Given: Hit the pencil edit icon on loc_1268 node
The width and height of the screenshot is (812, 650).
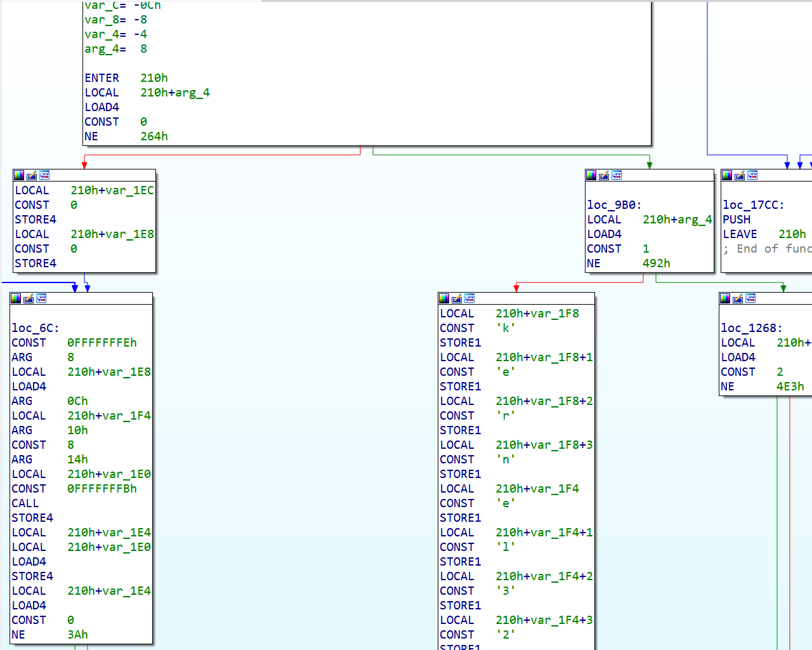Looking at the screenshot, I should pyautogui.click(x=738, y=298).
